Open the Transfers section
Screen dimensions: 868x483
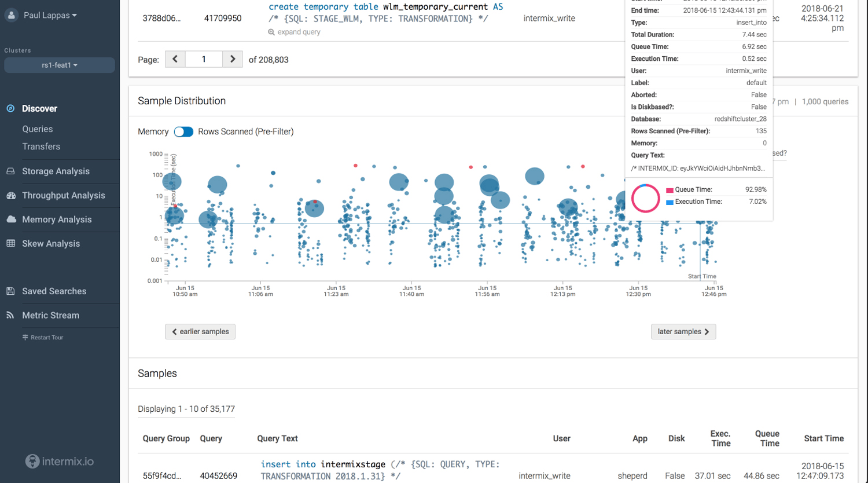click(x=41, y=147)
